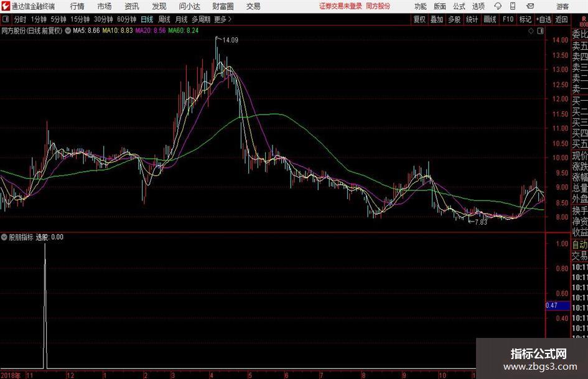Open the 多周期 multi-period view
Screen dimensions: 588x379
[200, 19]
